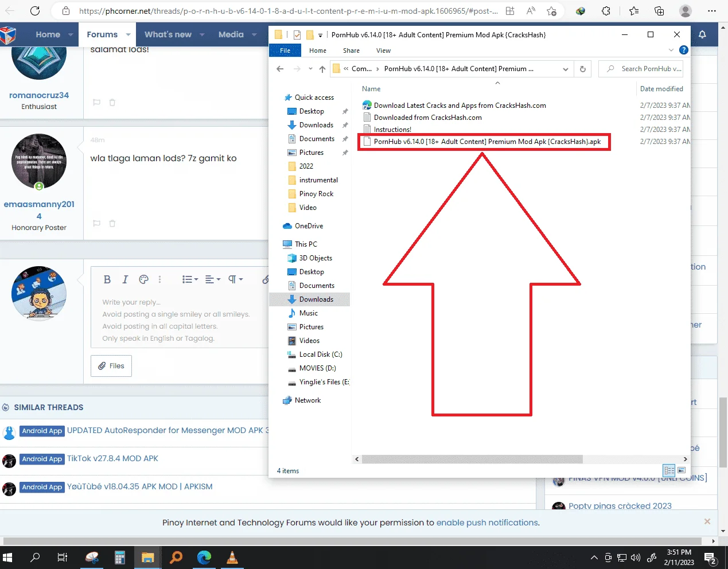The width and height of the screenshot is (728, 569).
Task: Click enable push notifications link
Action: tap(487, 523)
